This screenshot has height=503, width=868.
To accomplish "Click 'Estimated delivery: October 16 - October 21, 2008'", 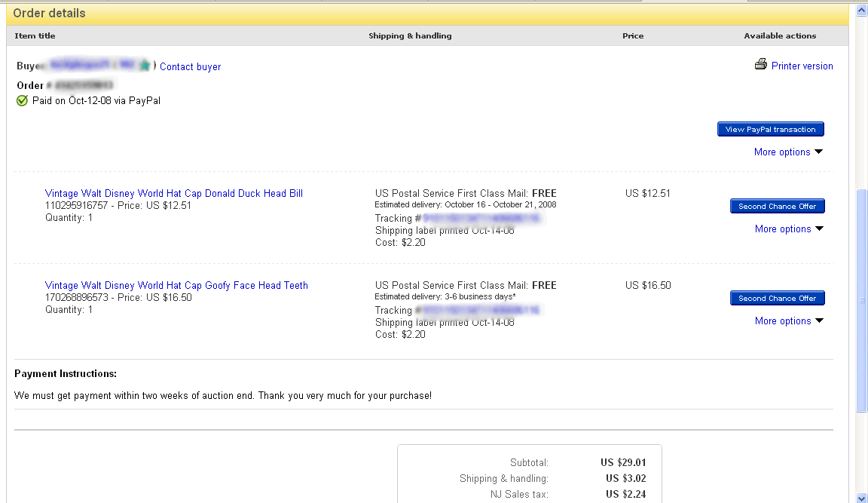I will [466, 204].
